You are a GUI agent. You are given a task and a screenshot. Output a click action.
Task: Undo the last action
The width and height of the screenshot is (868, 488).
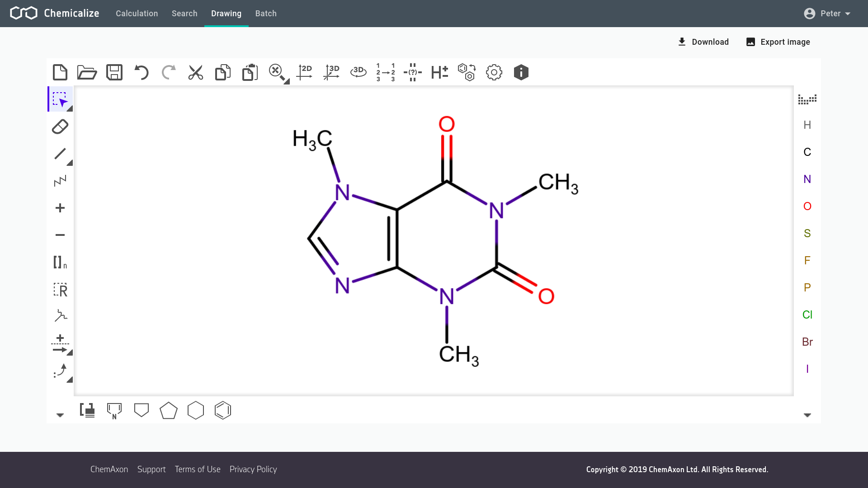click(x=142, y=72)
